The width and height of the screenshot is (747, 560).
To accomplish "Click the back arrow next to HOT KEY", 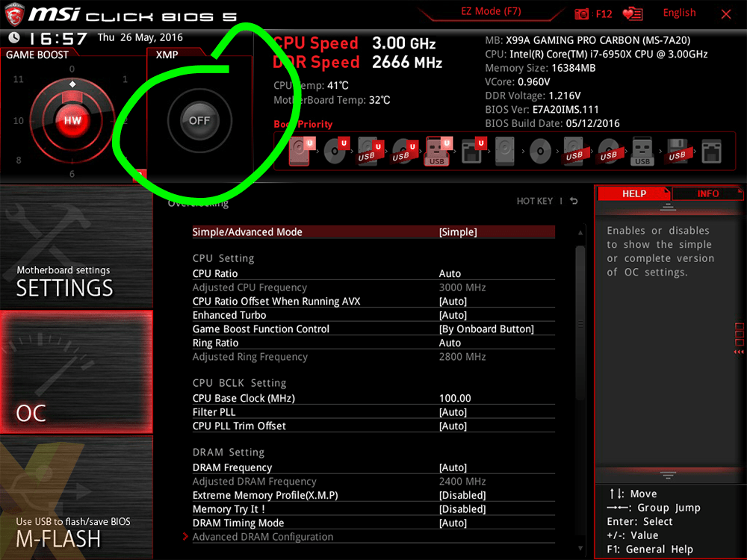I will (x=574, y=201).
